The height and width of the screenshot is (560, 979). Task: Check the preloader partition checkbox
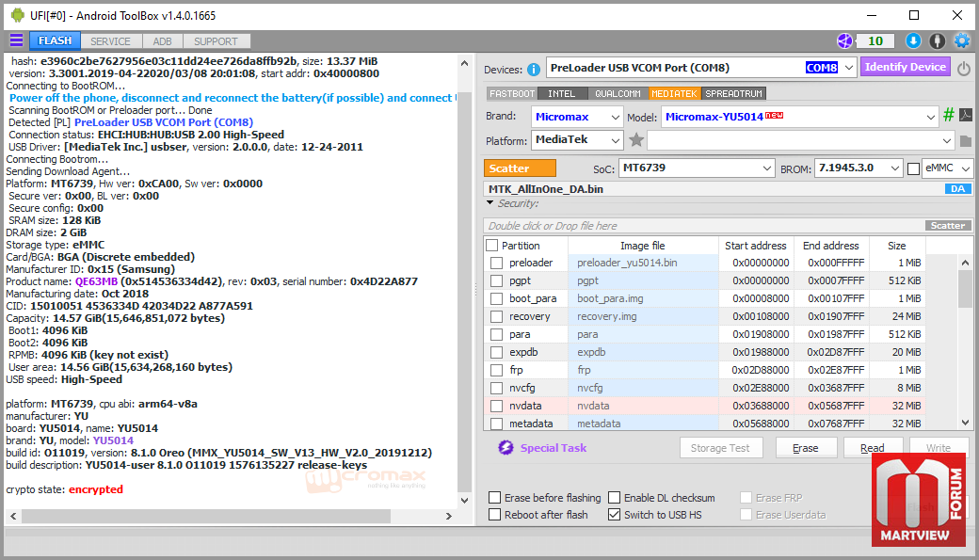click(496, 263)
